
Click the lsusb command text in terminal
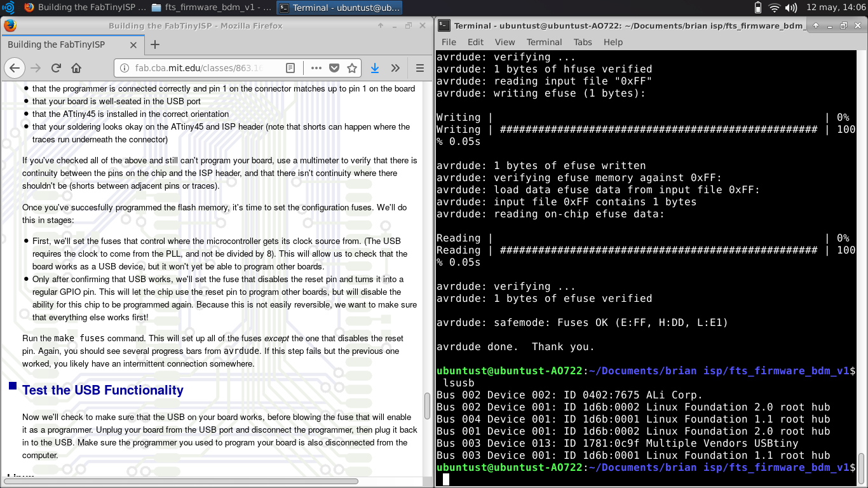(x=458, y=383)
